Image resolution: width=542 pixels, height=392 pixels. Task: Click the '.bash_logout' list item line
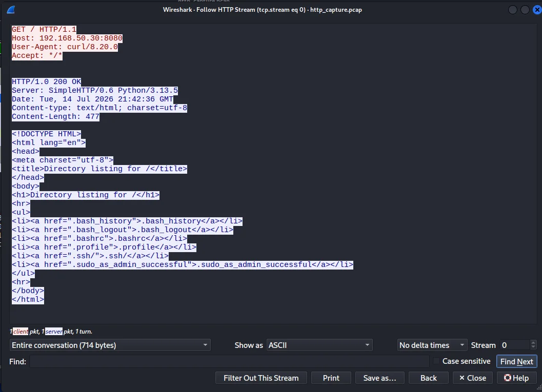point(123,230)
